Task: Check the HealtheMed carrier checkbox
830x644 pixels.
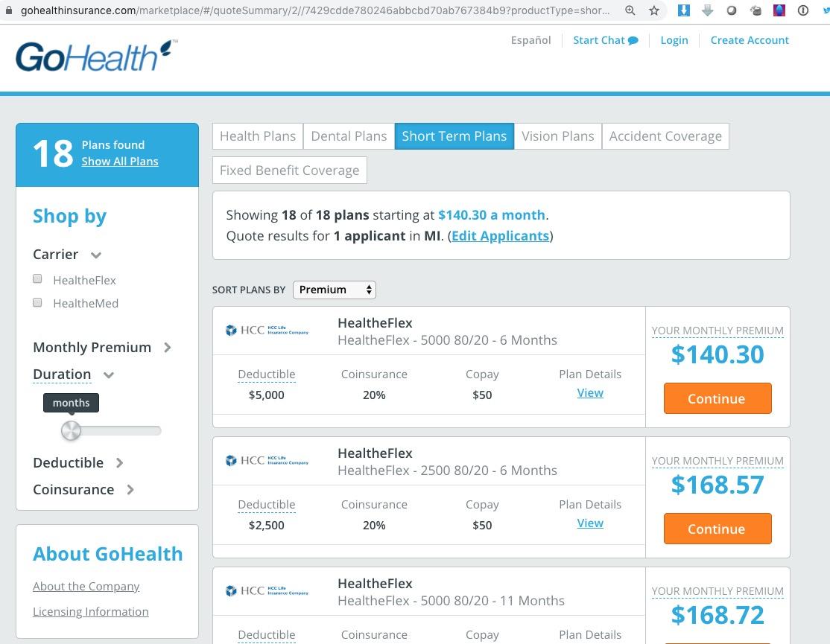Action: 37,302
